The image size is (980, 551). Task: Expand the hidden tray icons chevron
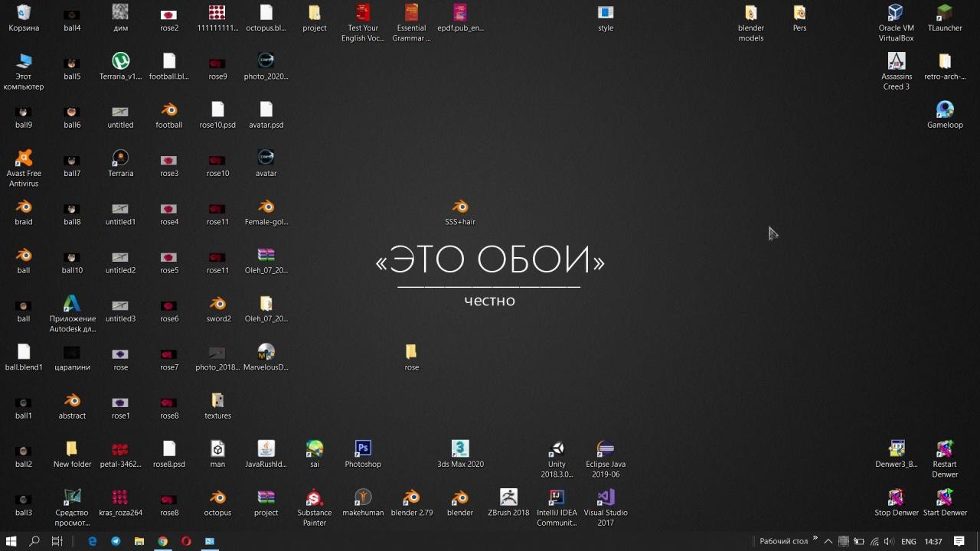828,541
